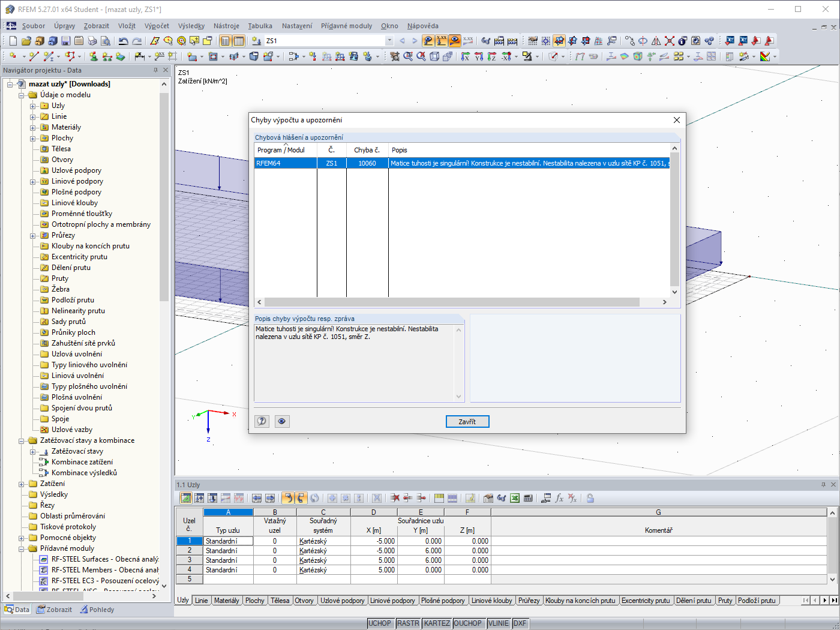Viewport: 840px width, 630px height.
Task: Switch to the Plochy table tab
Action: pos(254,601)
